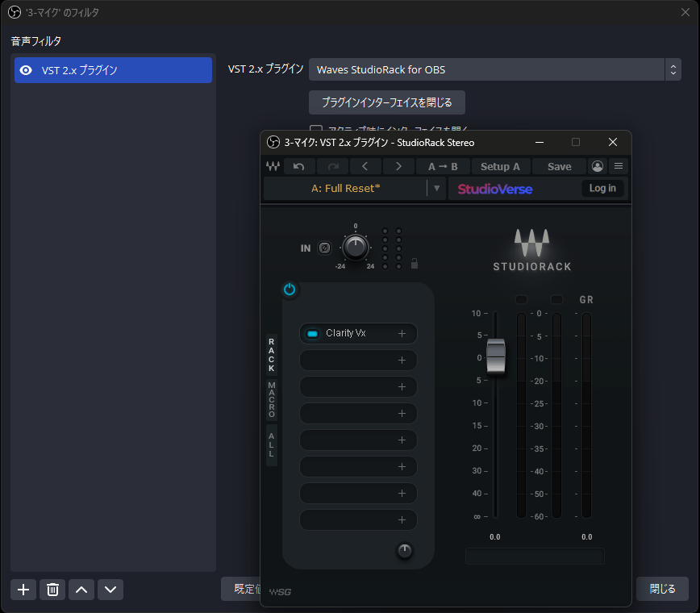Undo the last change in StudioRack
Screen dimensions: 700x613
299,166
